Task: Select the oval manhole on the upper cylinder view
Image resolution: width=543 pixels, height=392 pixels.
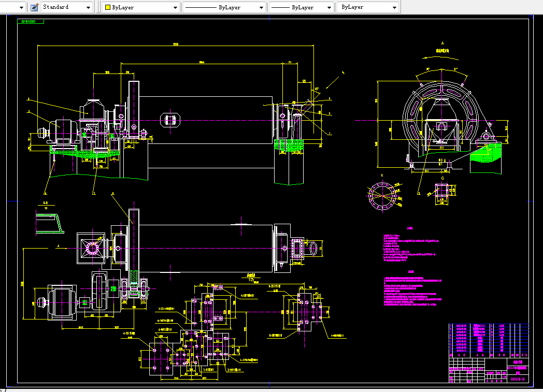Action: click(x=170, y=120)
